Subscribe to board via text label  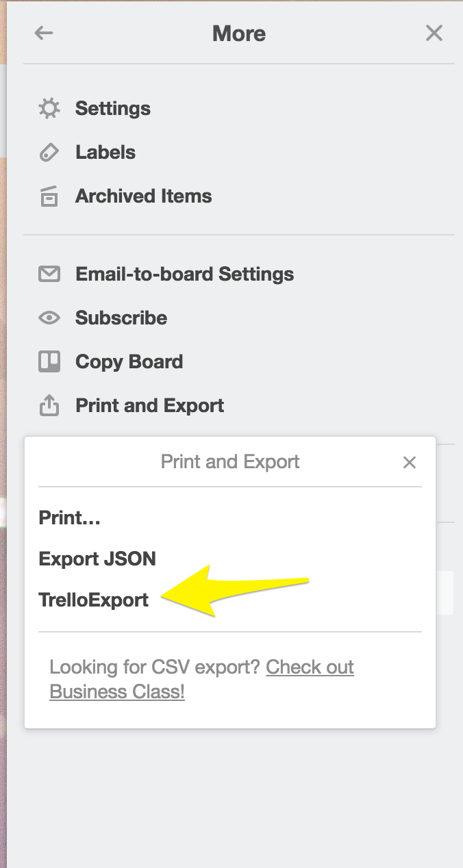(121, 318)
